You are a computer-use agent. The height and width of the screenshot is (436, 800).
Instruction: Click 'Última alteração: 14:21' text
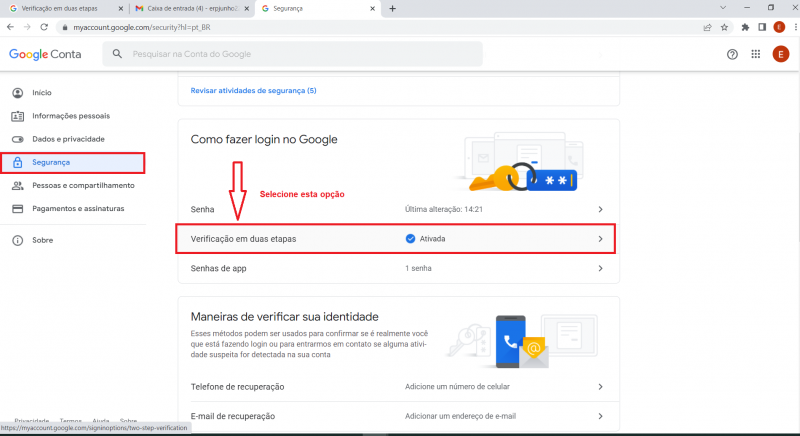pyautogui.click(x=444, y=209)
